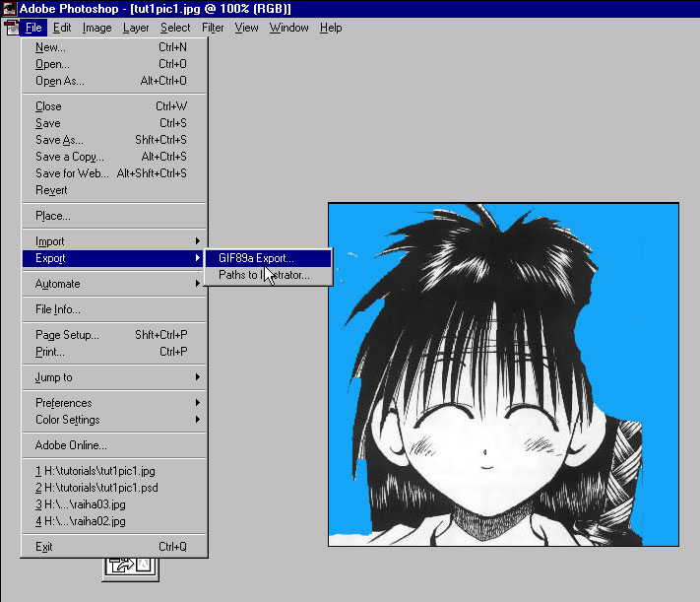Expand the Color Settings submenu

(115, 420)
